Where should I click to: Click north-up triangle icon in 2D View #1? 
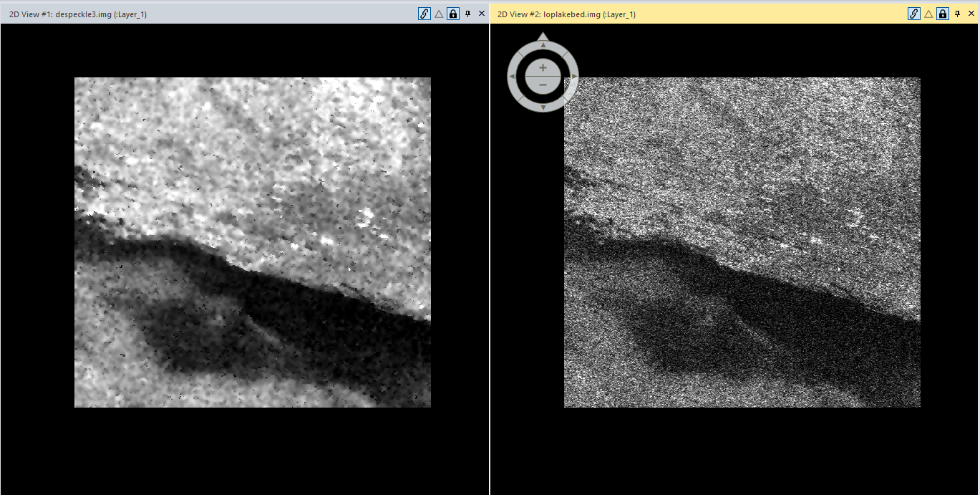[x=439, y=14]
